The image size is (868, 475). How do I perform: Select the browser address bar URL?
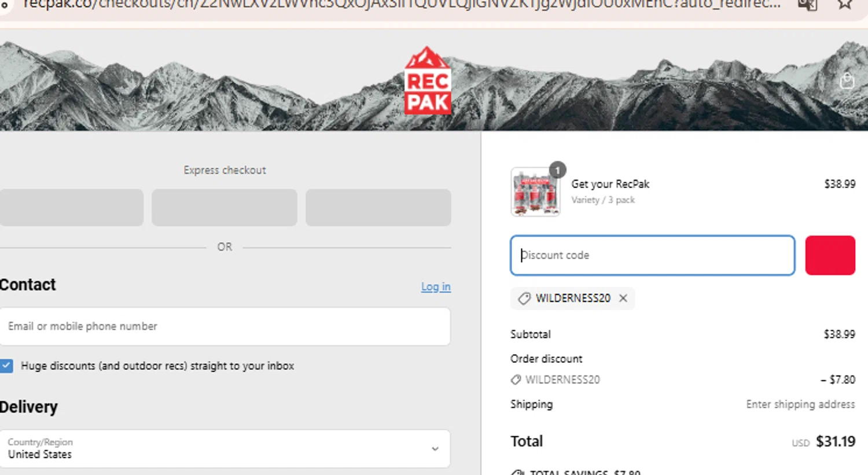[x=402, y=4]
